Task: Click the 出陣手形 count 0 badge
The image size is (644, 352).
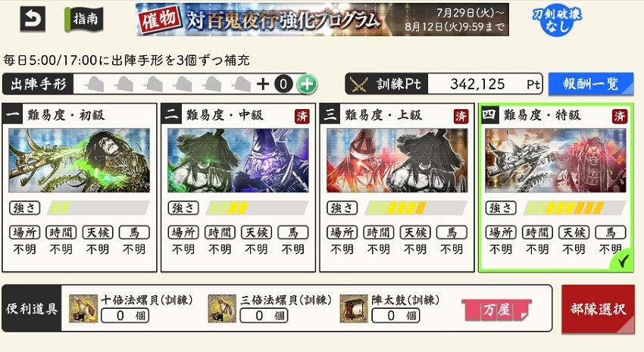Action: tap(283, 84)
